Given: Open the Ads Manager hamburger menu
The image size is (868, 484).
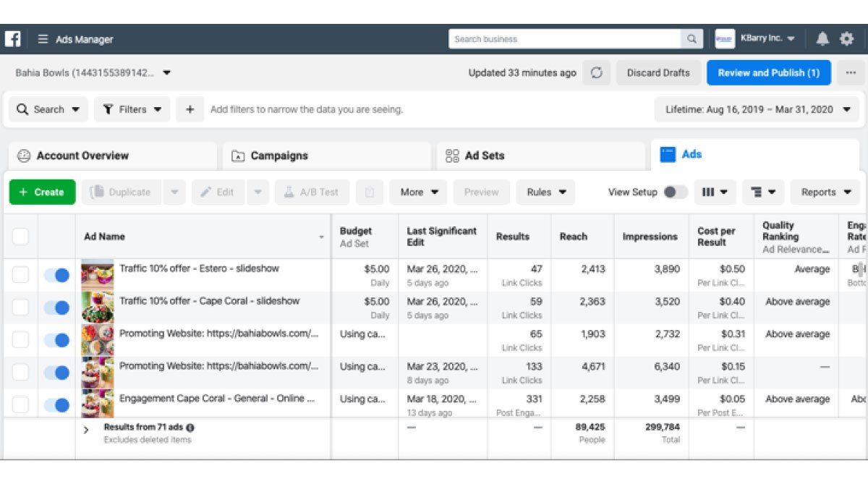Looking at the screenshot, I should click(x=43, y=39).
